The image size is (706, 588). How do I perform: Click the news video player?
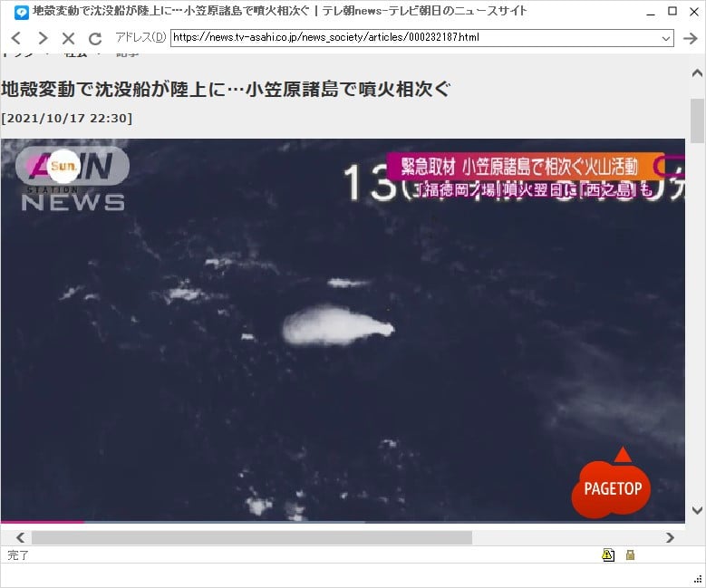click(x=343, y=331)
